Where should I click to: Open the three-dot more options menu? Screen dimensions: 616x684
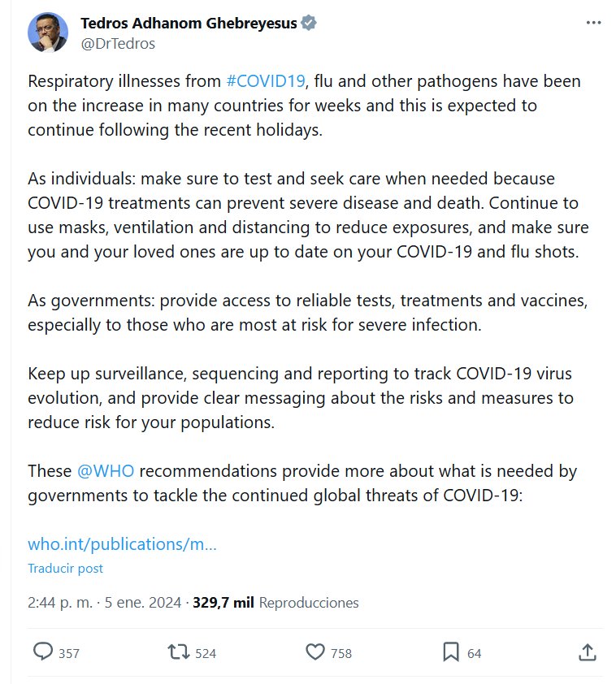tap(593, 23)
